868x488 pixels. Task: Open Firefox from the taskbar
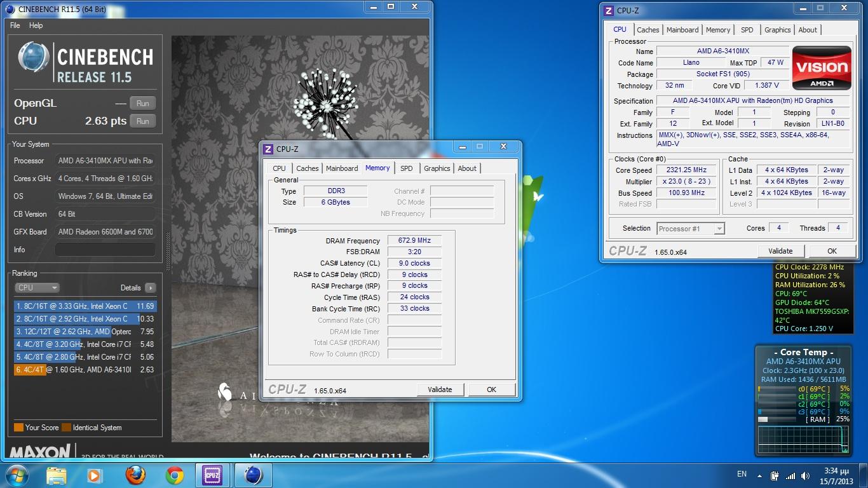[x=135, y=475]
